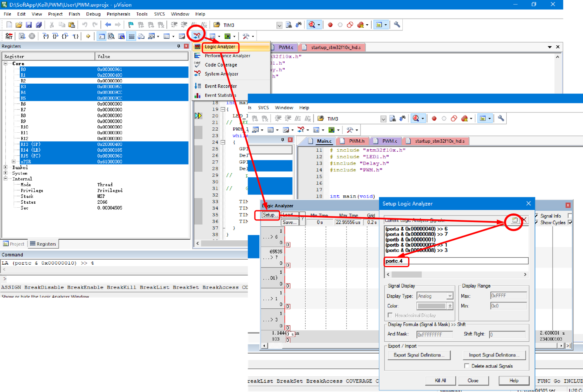Uncheck the Show Cycles checkbox
Screen dimensions: 583x392
point(570,223)
